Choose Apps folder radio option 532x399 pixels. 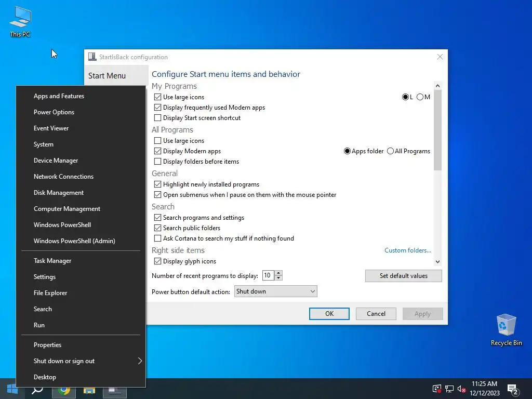coord(347,151)
